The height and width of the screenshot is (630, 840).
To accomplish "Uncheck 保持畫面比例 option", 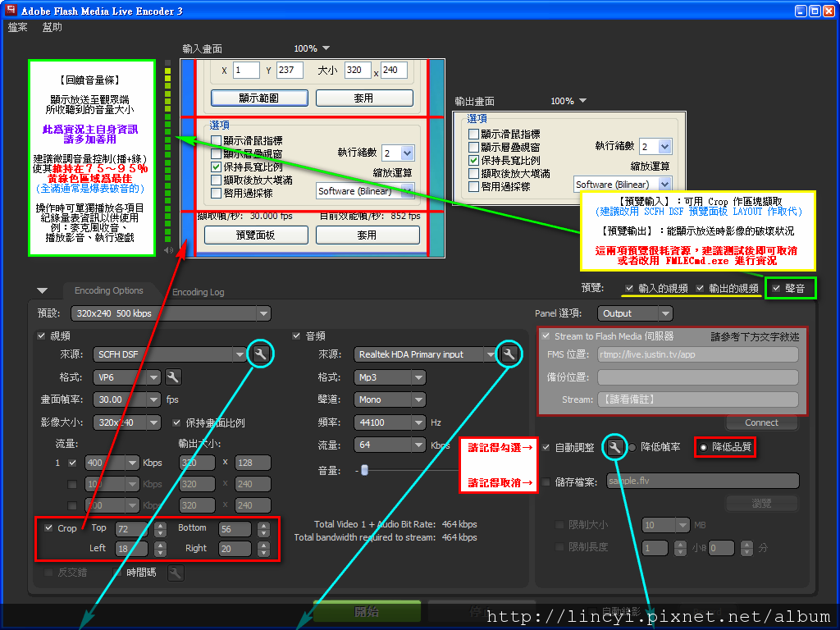I will (x=176, y=422).
